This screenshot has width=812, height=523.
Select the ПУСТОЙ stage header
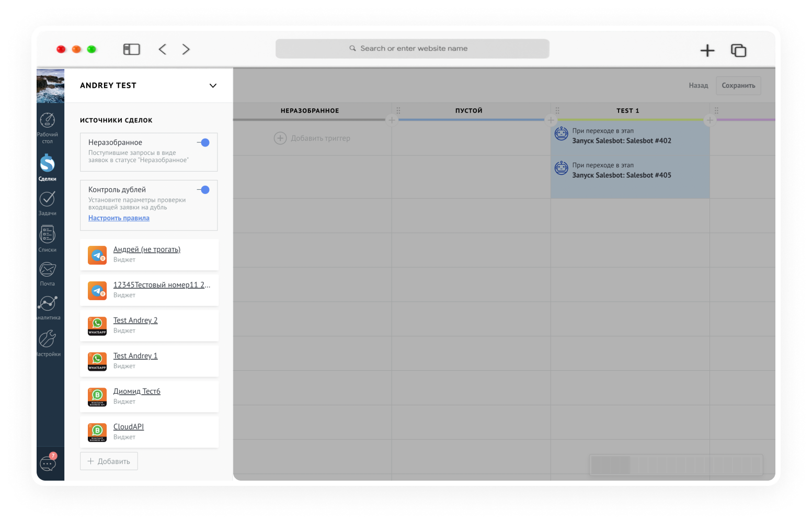point(469,111)
